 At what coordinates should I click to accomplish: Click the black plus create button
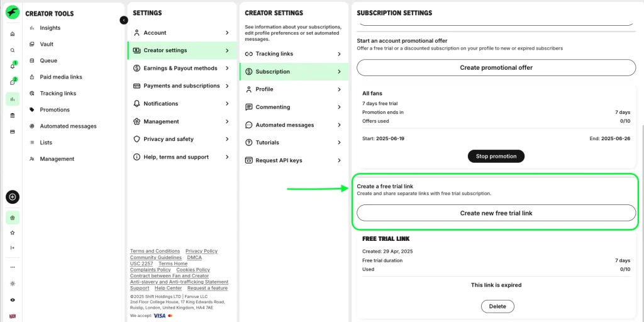click(13, 197)
